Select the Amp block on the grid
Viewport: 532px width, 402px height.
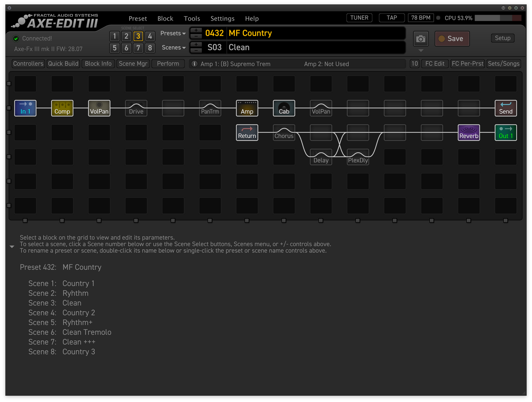point(247,108)
